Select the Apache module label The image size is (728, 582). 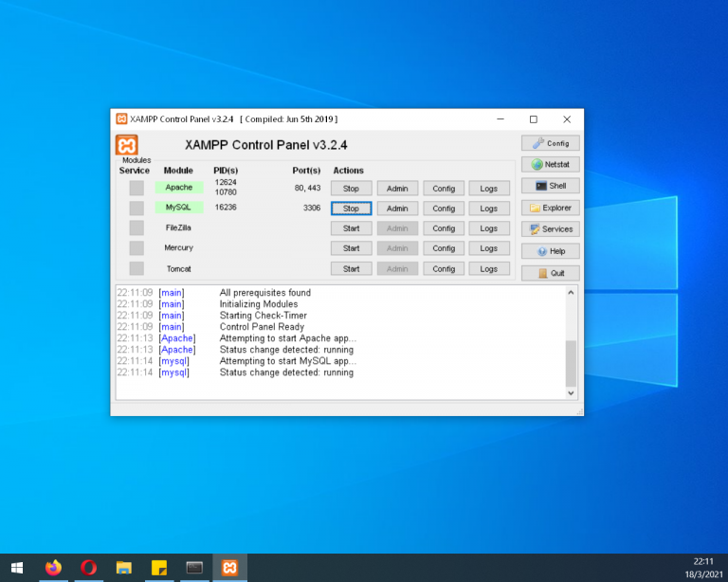coord(179,188)
